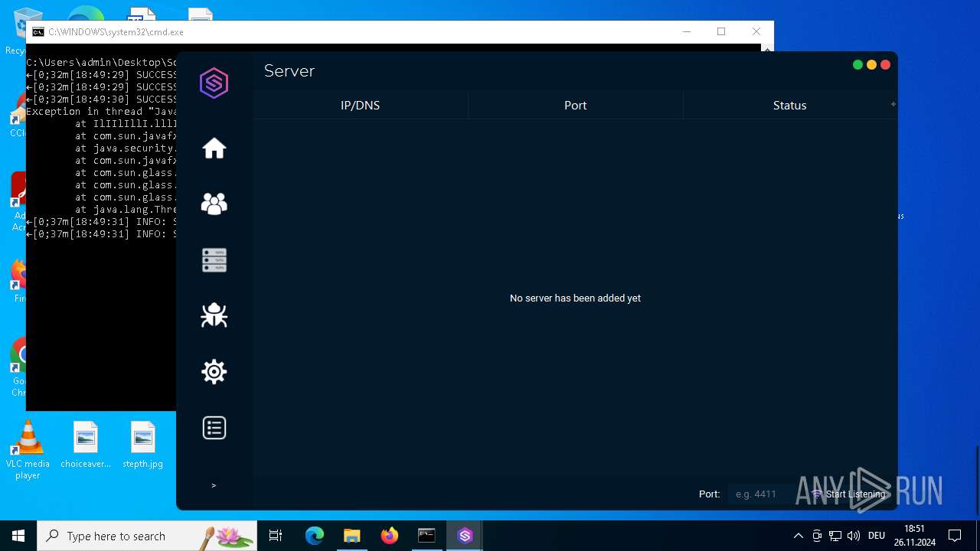Sort by the Port column header
The width and height of the screenshot is (980, 551).
pos(575,106)
